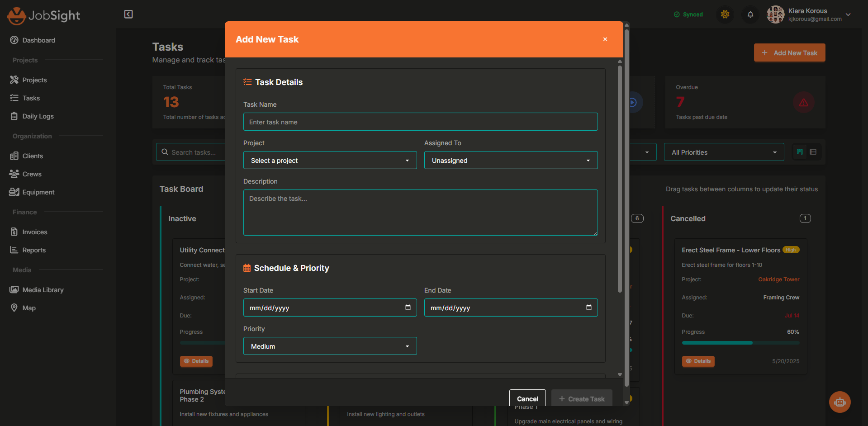Click the Erect Steel Frame card title

[731, 250]
